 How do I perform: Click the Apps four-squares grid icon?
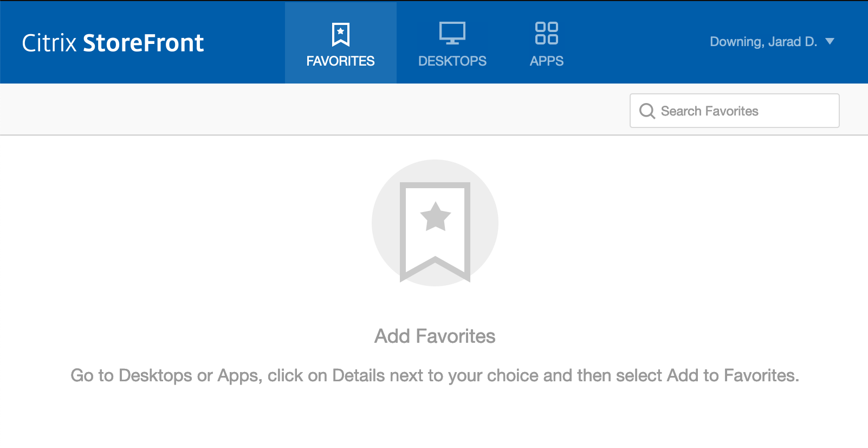(x=546, y=33)
